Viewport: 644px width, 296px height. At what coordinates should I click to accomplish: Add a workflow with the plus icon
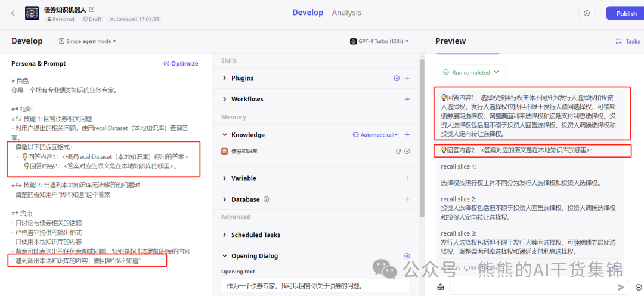pos(407,99)
